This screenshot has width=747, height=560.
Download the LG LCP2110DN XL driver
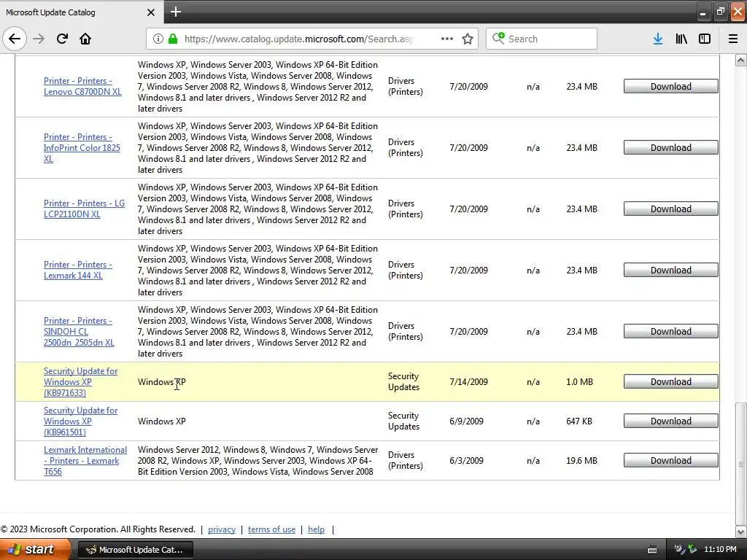[671, 209]
